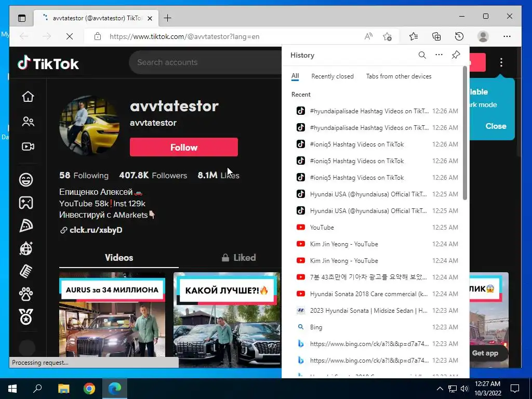Select the Comedy smiley face sidebar icon
The image size is (532, 399).
coord(26,179)
